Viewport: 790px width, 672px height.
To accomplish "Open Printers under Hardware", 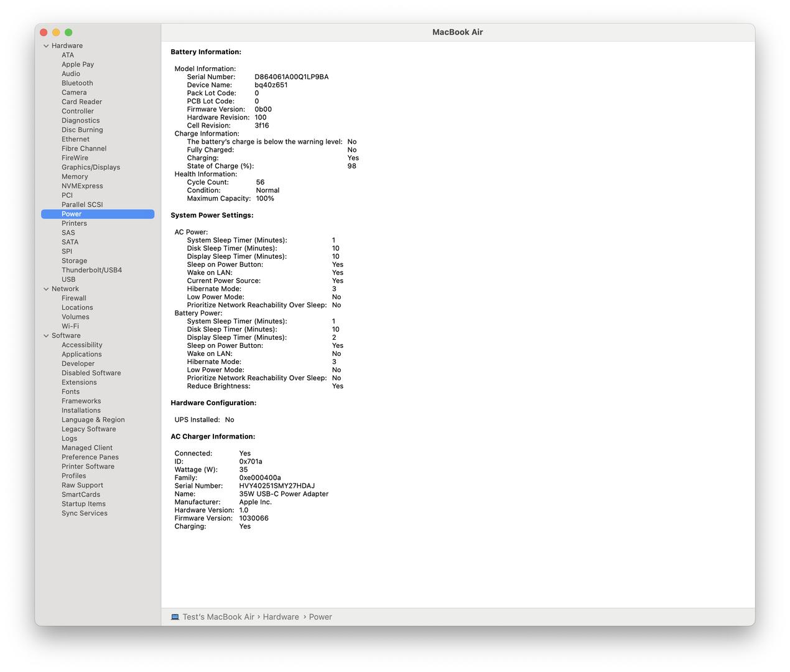I will [74, 223].
